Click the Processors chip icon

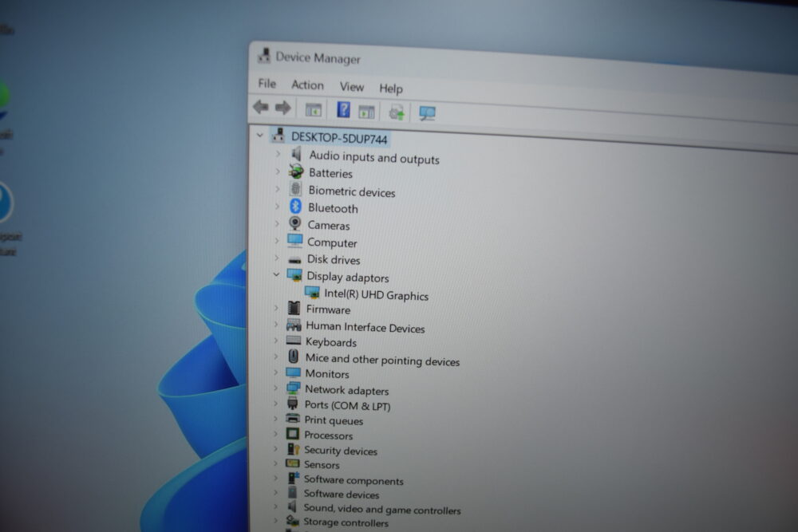293,434
